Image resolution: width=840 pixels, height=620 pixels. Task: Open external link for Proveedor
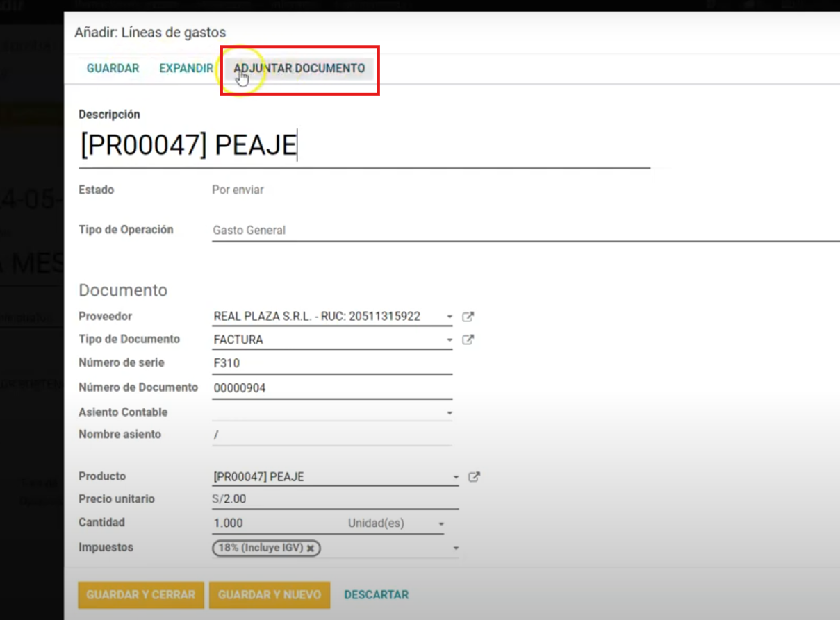468,317
